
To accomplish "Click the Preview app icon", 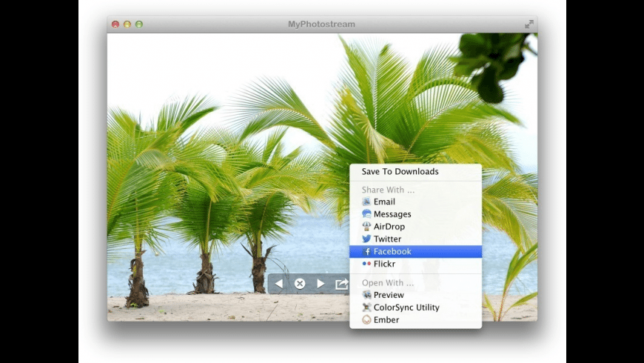I will click(x=366, y=295).
